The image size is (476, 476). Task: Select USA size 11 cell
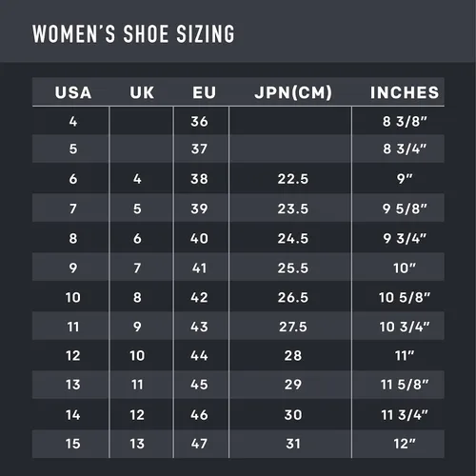(73, 327)
